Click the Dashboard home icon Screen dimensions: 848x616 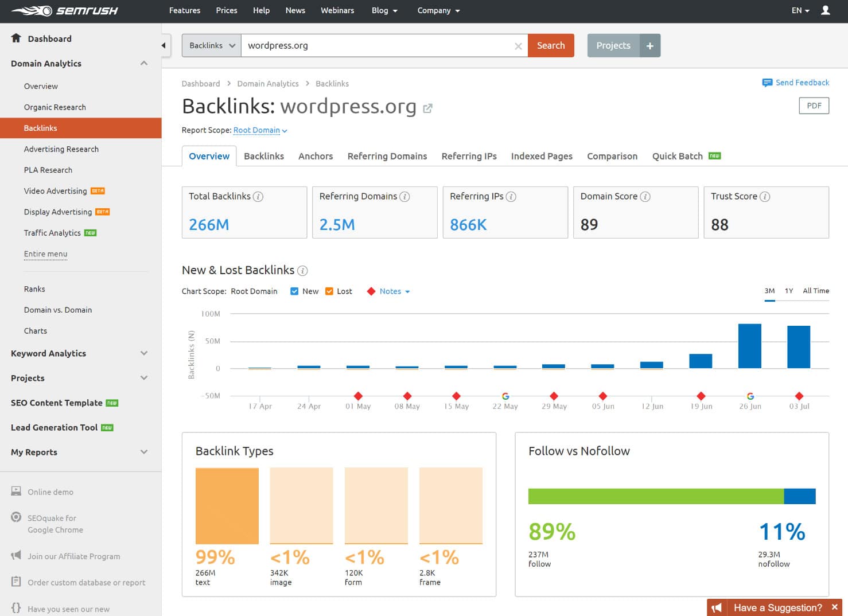tap(15, 38)
